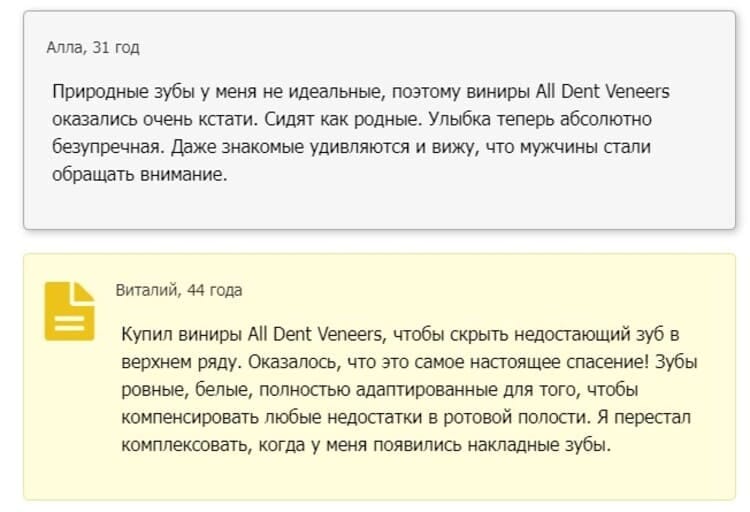Screen dimensions: 750x512
Task: Click the text "обращать внимание."
Action: click(x=140, y=174)
